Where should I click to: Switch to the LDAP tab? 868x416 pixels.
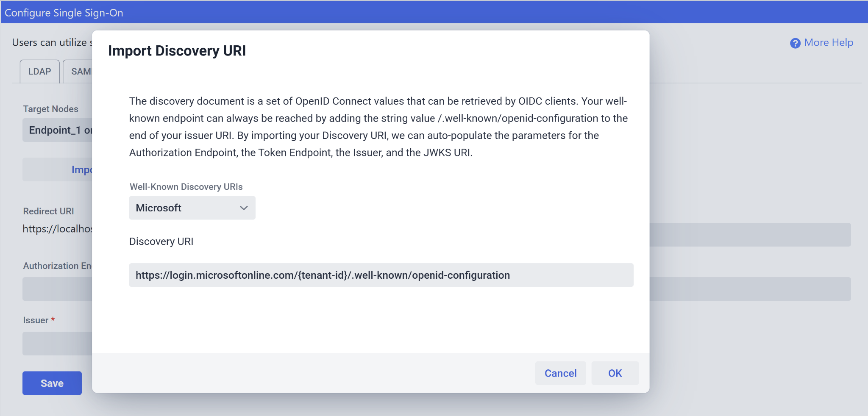(x=39, y=72)
